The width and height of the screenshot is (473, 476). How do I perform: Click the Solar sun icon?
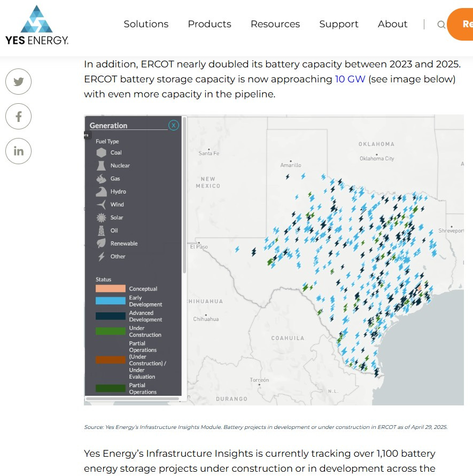(x=102, y=218)
